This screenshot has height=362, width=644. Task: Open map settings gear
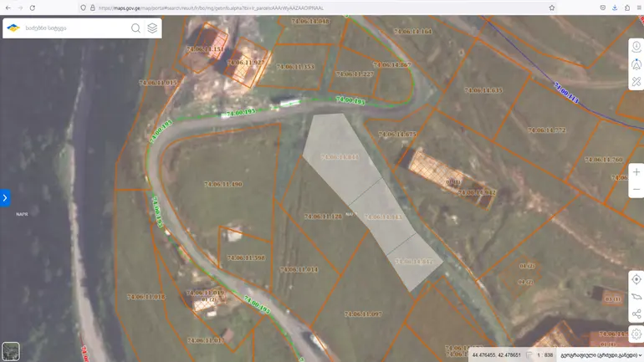tap(636, 334)
